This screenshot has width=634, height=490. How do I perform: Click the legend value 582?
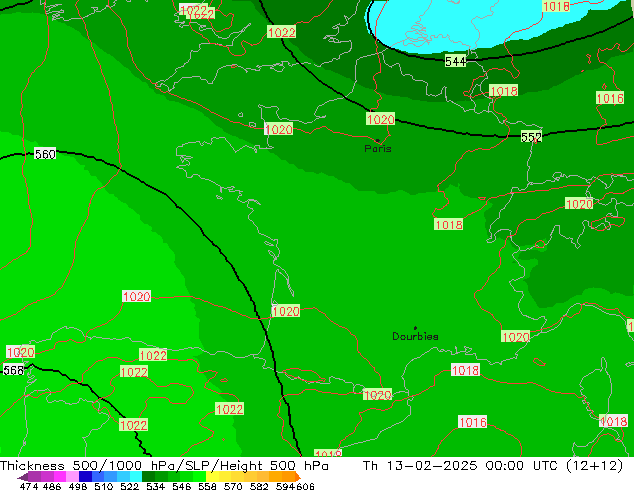tap(259, 486)
